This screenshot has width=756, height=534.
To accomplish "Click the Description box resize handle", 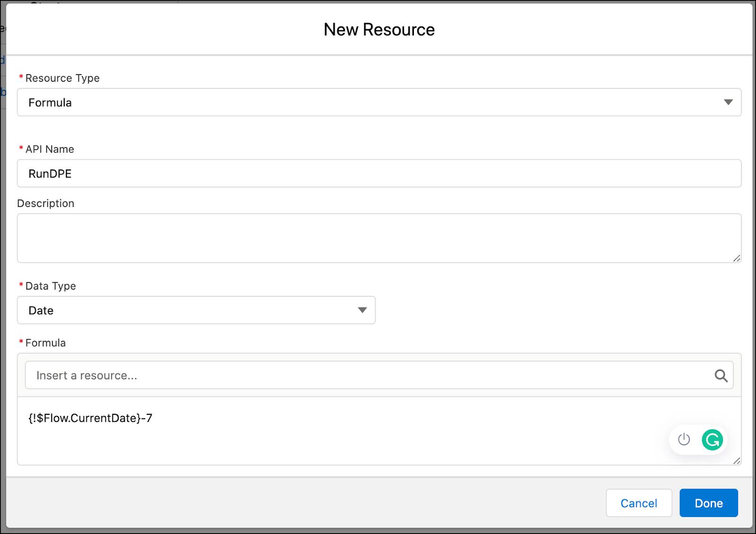I will 737,258.
